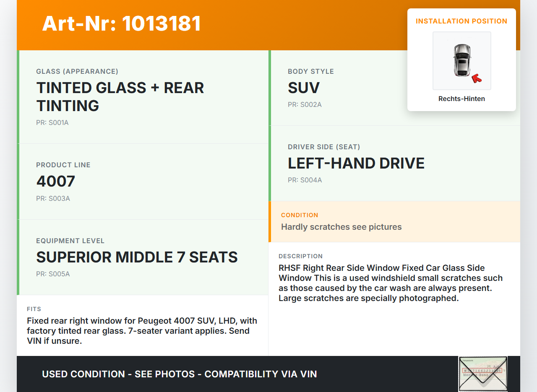The height and width of the screenshot is (392, 537).
Task: Click the 'Hardly scratches see pictures' condition text
Action: pyautogui.click(x=341, y=227)
